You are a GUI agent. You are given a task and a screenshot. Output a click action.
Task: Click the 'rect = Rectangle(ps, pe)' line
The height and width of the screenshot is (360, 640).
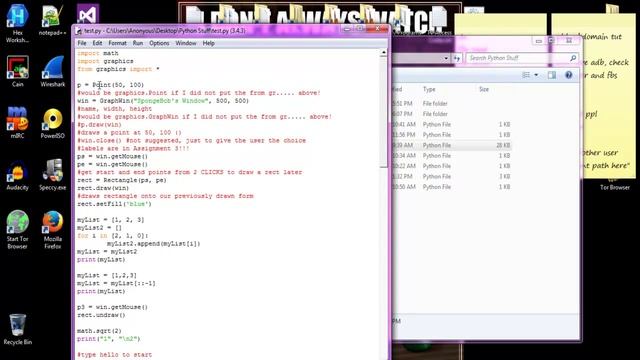click(122, 180)
